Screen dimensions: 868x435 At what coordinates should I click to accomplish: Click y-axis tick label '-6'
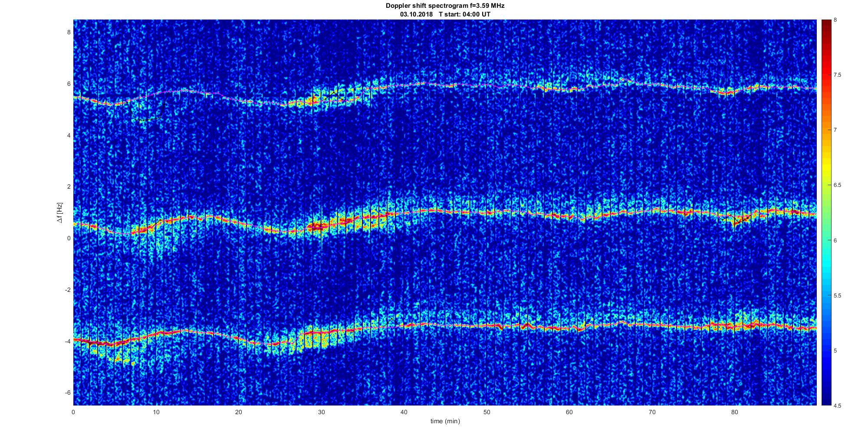tap(67, 393)
